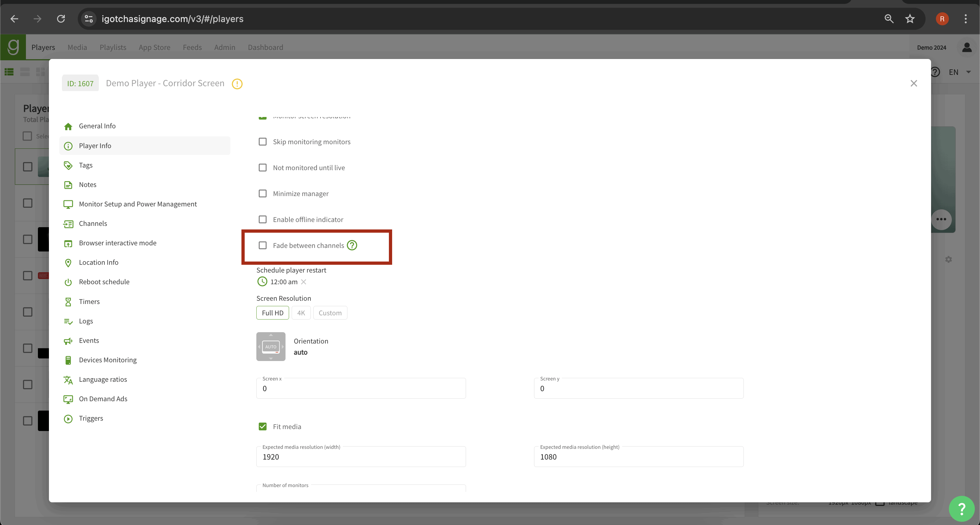Image resolution: width=980 pixels, height=525 pixels.
Task: Toggle the Enable offline indicator checkbox
Action: (x=262, y=219)
